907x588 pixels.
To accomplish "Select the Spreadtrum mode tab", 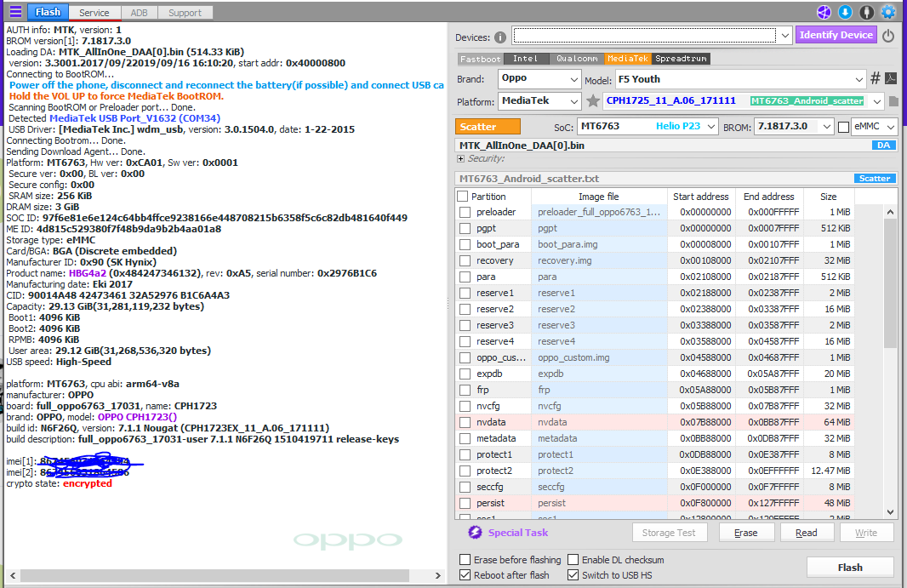I will 681,59.
